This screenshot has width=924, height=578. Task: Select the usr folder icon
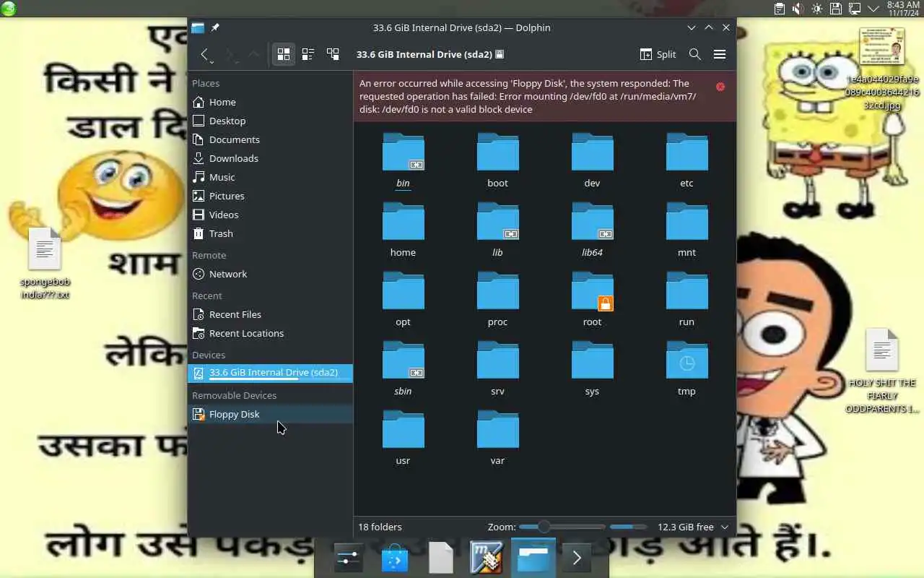(403, 430)
